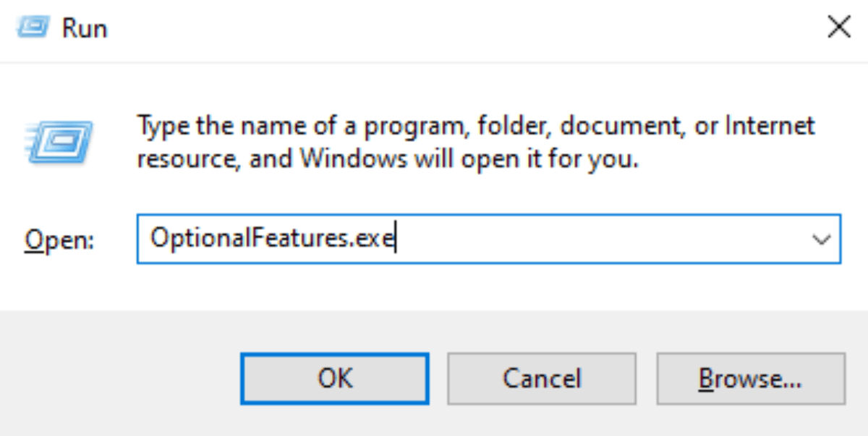
Task: Click empty title bar space right of "Run"
Action: point(434,28)
